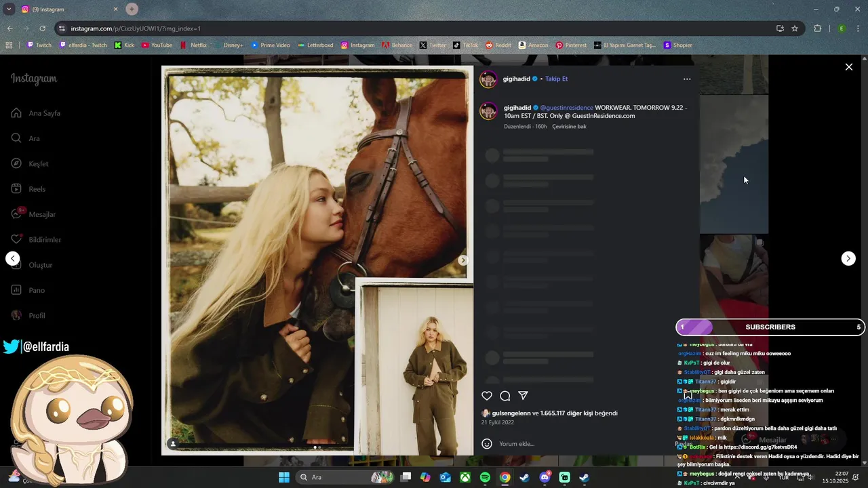The height and width of the screenshot is (488, 868).
Task: Open the Twitch bookmark
Action: pos(39,45)
